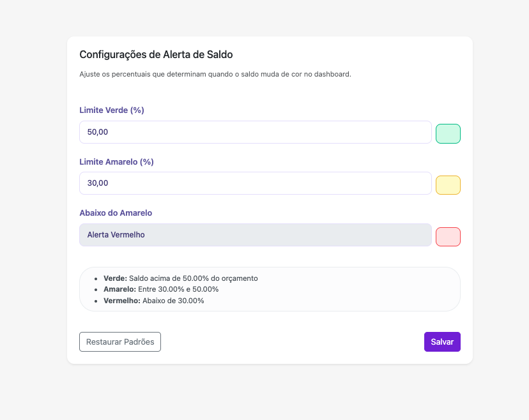This screenshot has height=420, width=529.
Task: Click the "Abaixo de 30.00%" summary text
Action: [x=173, y=301]
